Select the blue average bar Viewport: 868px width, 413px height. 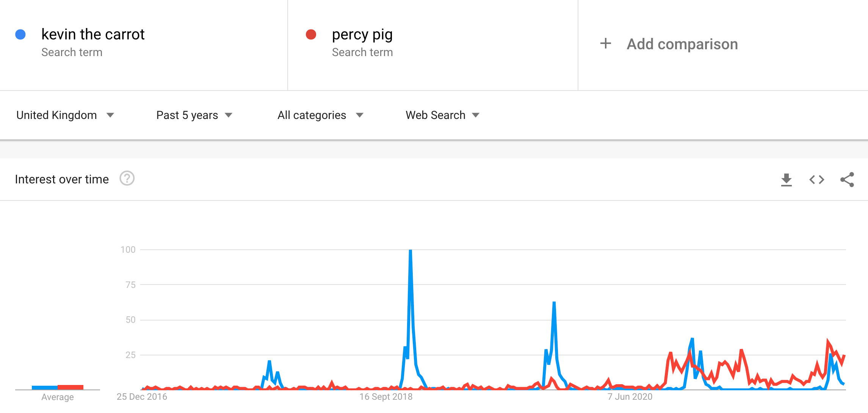tap(45, 387)
